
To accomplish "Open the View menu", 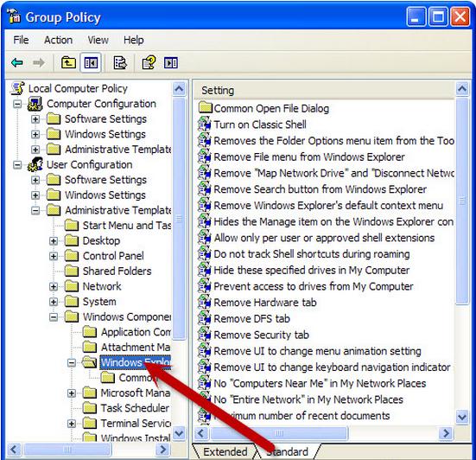I will [98, 40].
